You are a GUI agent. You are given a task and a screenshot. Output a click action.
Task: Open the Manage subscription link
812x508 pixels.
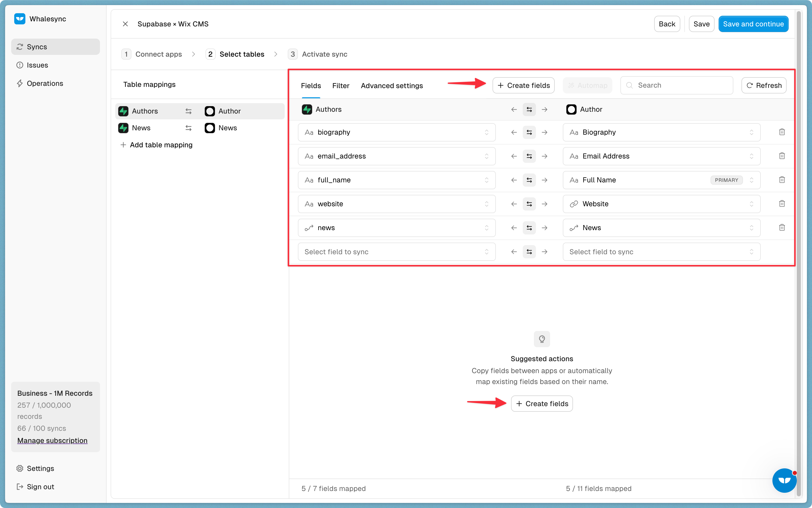52,440
